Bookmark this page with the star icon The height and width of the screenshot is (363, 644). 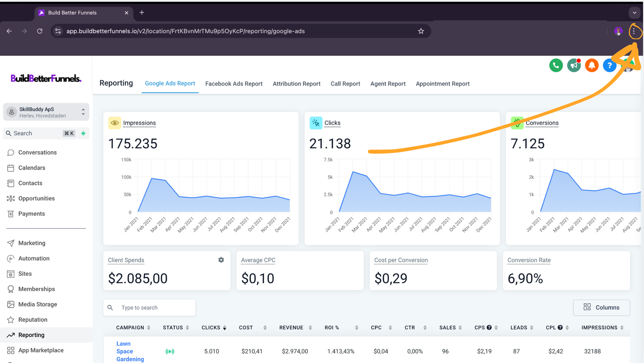tap(421, 31)
